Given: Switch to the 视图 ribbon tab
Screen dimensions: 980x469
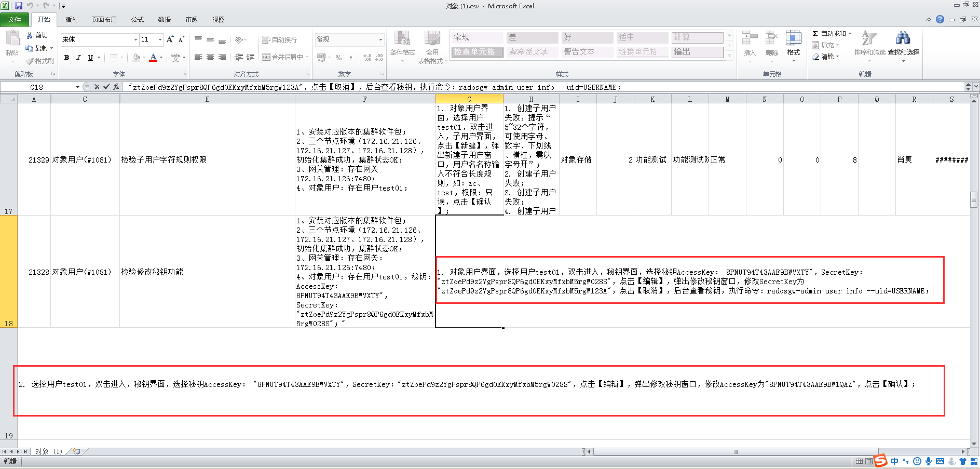Looking at the screenshot, I should click(x=218, y=20).
